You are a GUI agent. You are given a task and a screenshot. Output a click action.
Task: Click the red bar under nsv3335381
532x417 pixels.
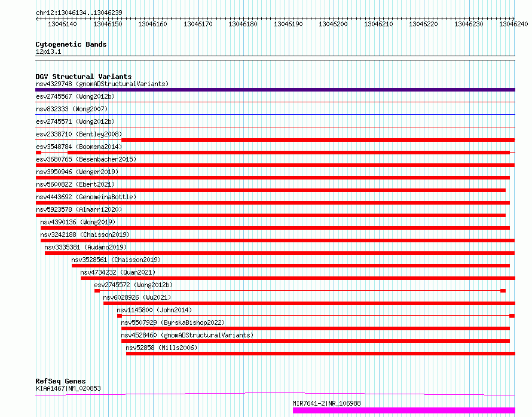pyautogui.click(x=280, y=253)
